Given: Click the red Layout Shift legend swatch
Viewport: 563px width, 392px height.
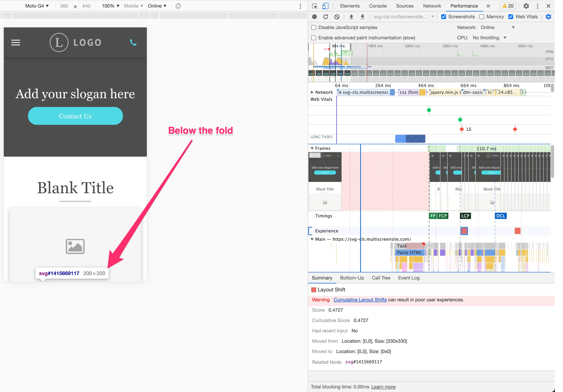Looking at the screenshot, I should [x=314, y=289].
